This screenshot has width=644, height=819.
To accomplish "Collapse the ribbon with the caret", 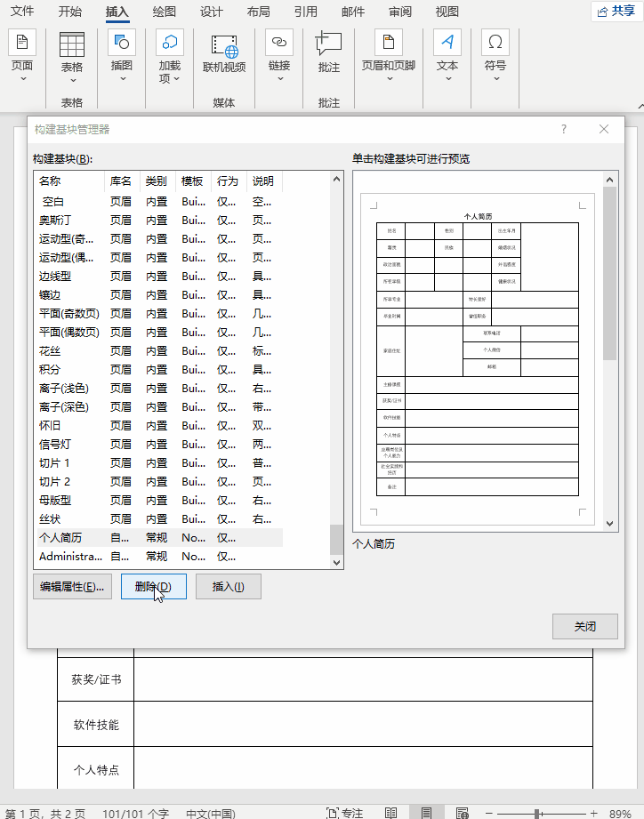I will click(640, 106).
